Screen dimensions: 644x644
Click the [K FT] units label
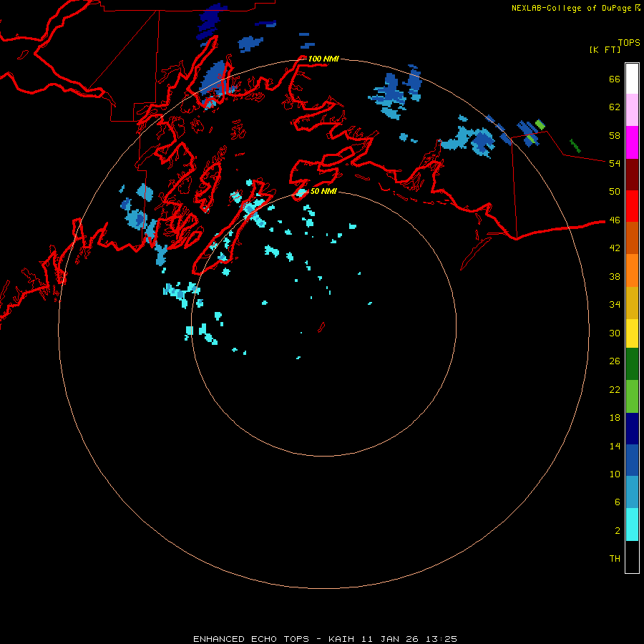(605, 49)
